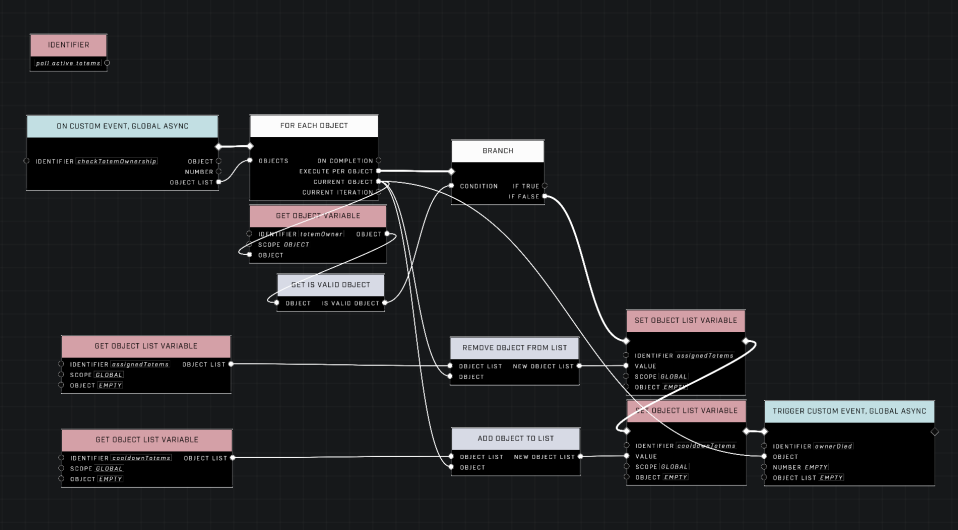Select the Branch node header

coord(497,151)
